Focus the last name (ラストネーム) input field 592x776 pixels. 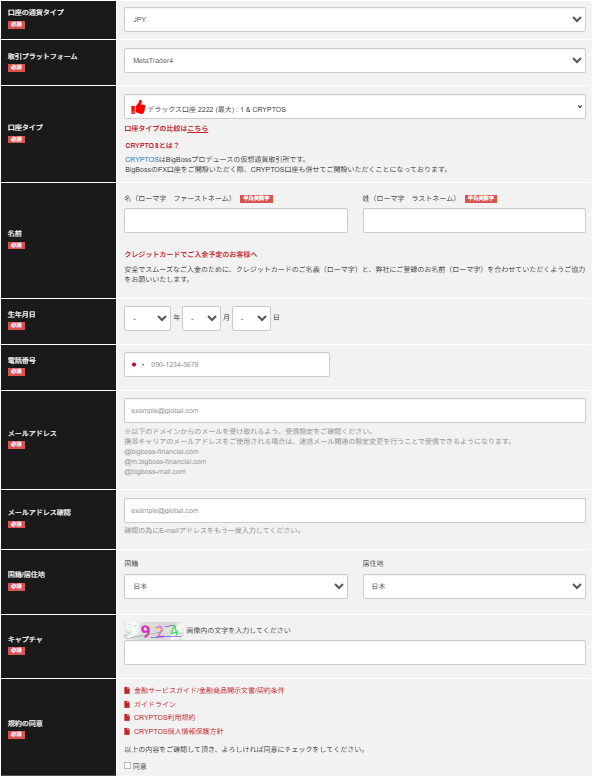click(x=474, y=220)
